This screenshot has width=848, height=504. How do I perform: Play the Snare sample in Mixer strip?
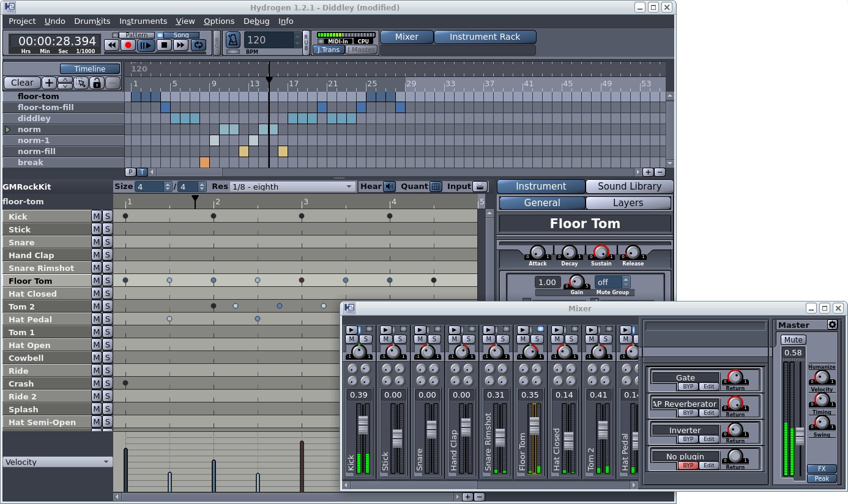point(420,330)
